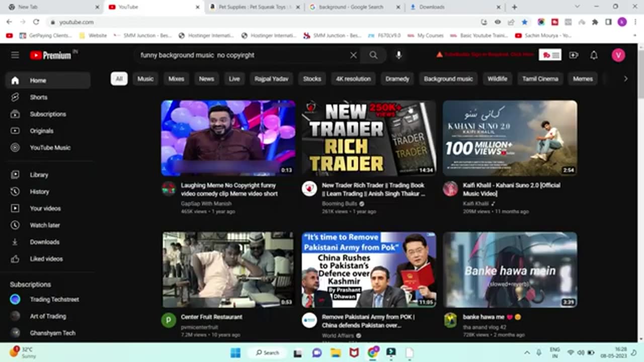Open the World Affairs channel avatar

point(309,320)
